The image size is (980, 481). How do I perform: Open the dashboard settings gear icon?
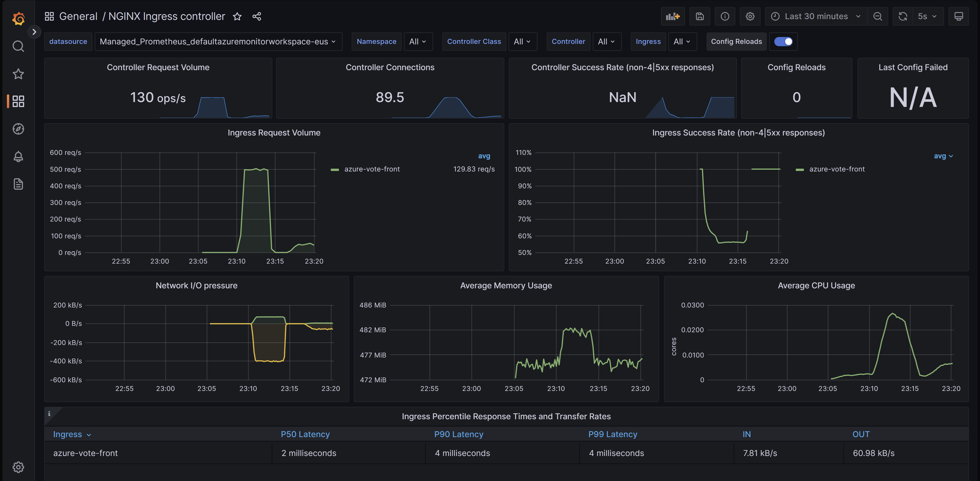pos(749,16)
